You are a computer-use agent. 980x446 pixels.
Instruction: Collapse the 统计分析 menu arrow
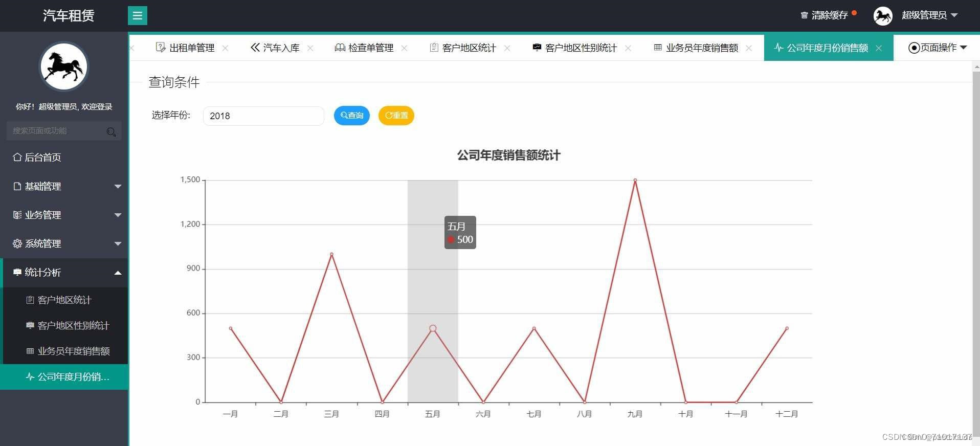tap(118, 273)
